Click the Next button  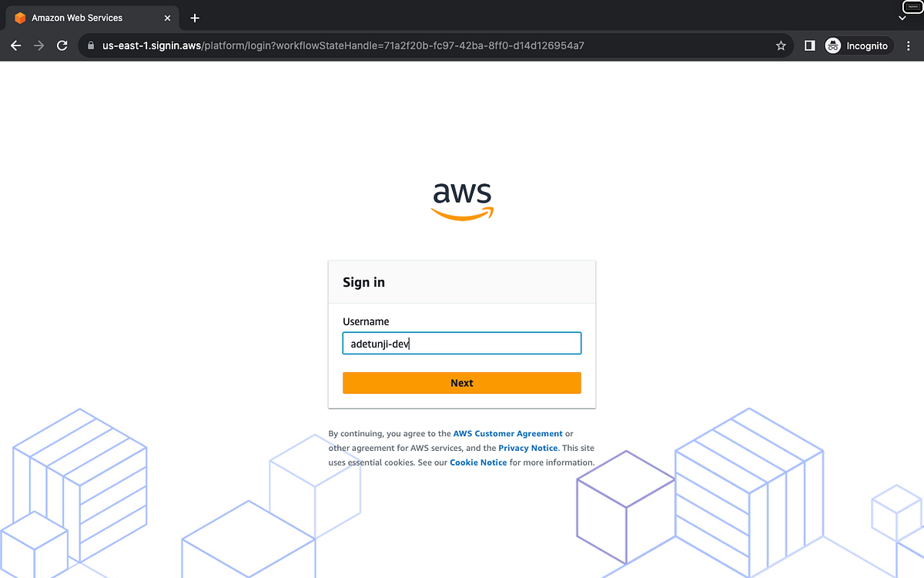tap(461, 382)
